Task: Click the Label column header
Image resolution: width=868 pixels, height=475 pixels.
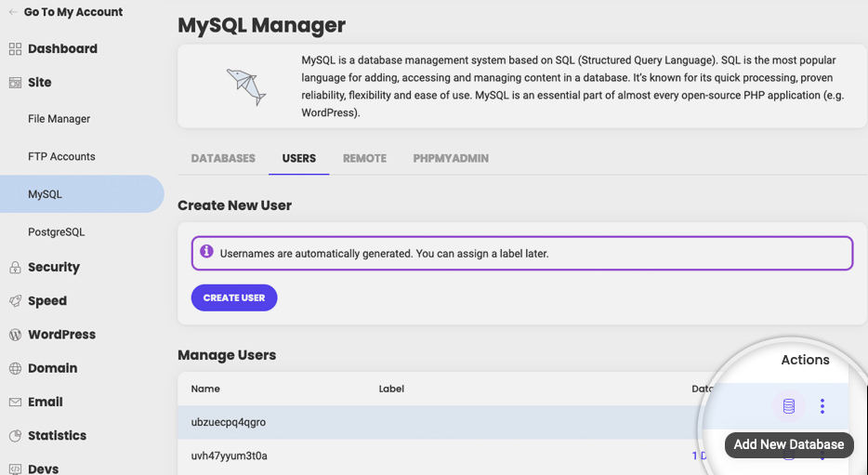Action: click(x=391, y=389)
